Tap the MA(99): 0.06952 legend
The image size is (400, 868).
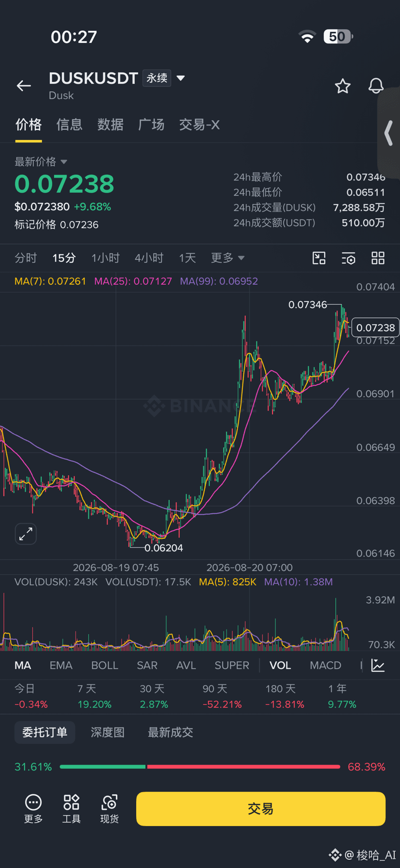click(219, 281)
